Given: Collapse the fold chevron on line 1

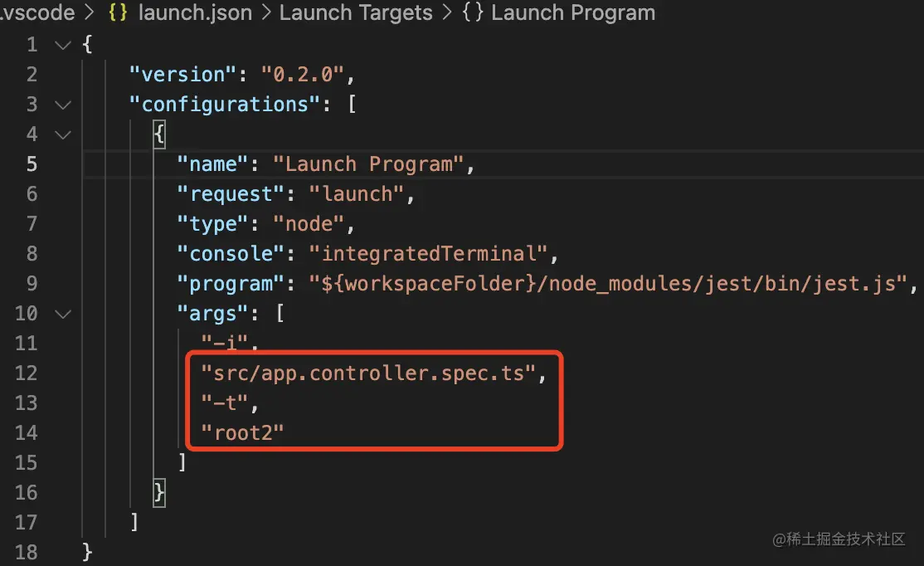Looking at the screenshot, I should (63, 45).
